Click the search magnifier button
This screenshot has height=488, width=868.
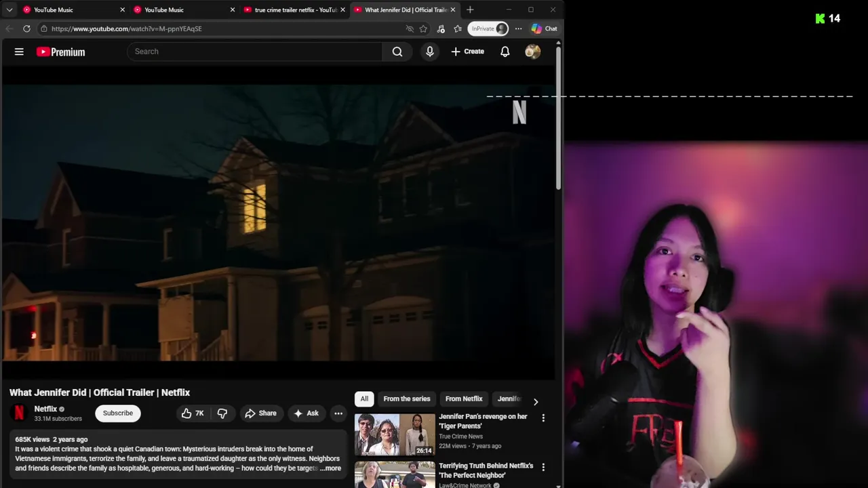(x=397, y=52)
